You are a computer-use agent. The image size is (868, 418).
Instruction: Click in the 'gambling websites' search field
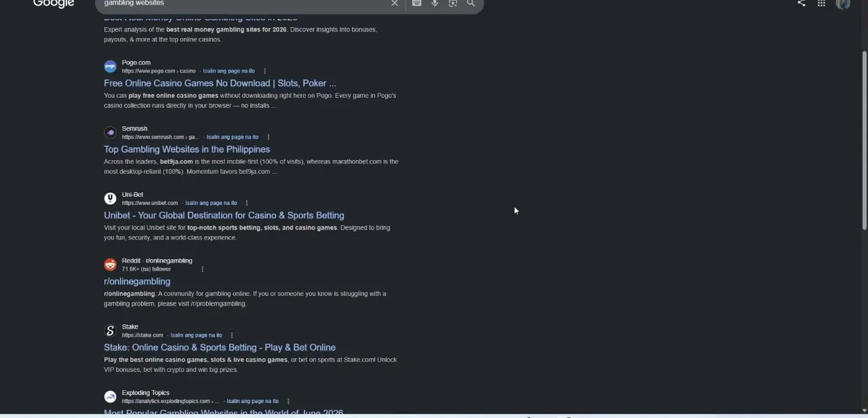point(244,3)
